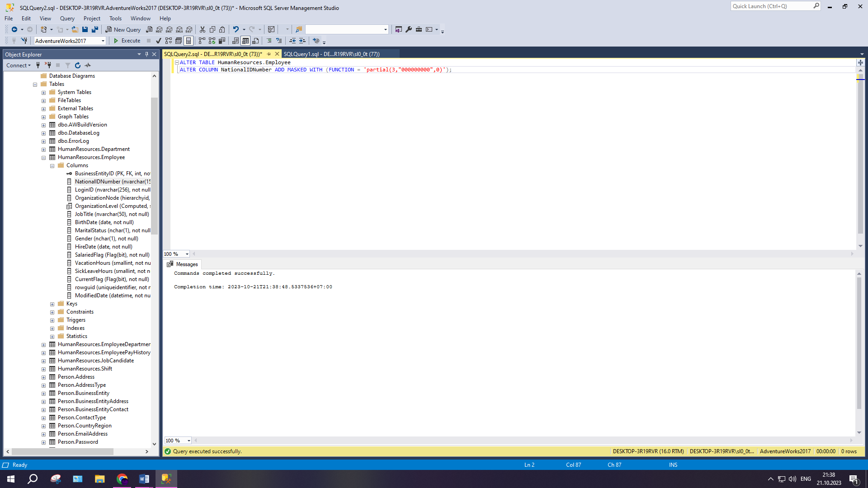This screenshot has height=488, width=868.
Task: Click the Open File folder icon
Action: [x=75, y=29]
